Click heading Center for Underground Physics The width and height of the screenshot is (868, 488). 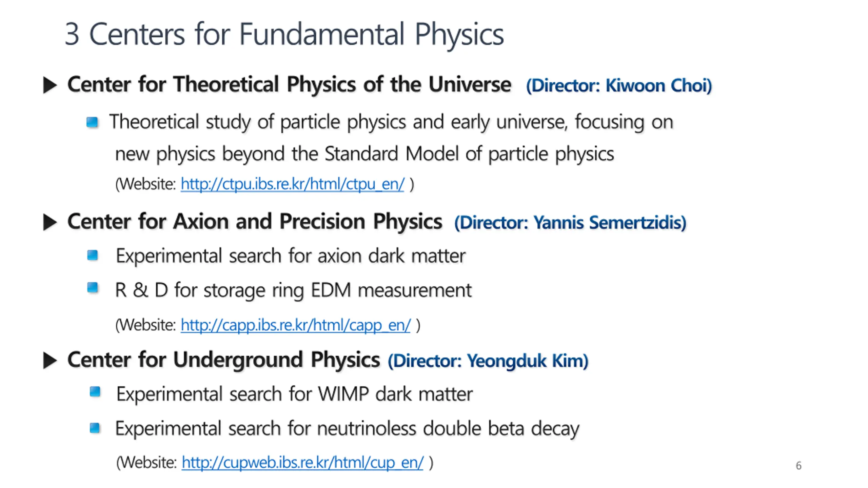click(223, 360)
